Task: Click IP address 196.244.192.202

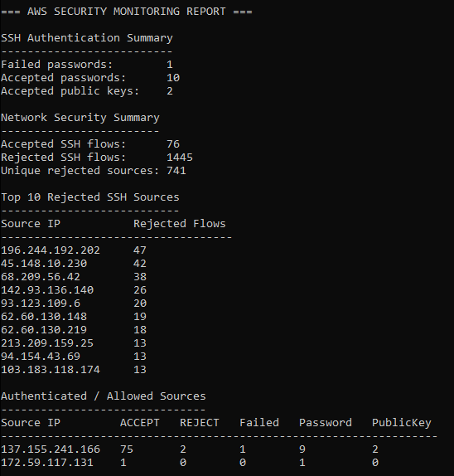Action: tap(51, 250)
